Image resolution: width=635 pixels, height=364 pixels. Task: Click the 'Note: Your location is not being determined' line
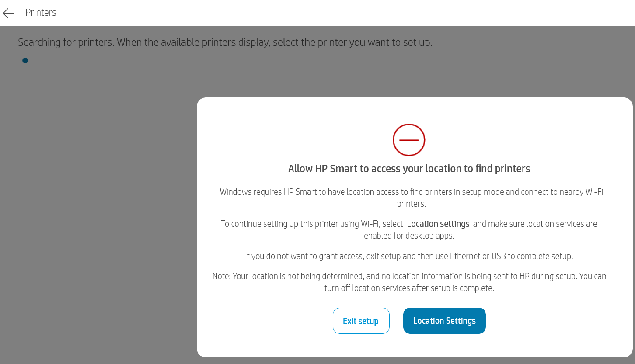point(306,276)
